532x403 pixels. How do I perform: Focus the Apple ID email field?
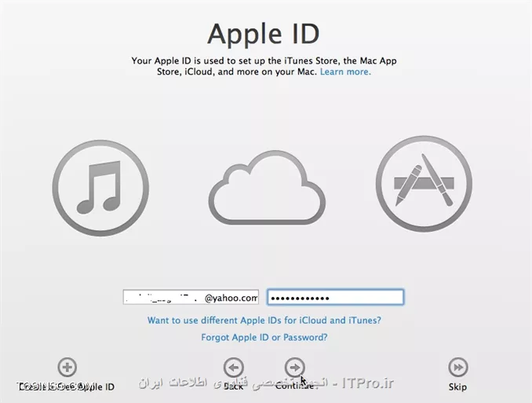191,297
